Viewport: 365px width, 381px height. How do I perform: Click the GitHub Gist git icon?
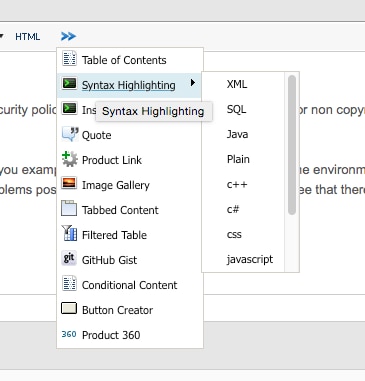coord(69,258)
